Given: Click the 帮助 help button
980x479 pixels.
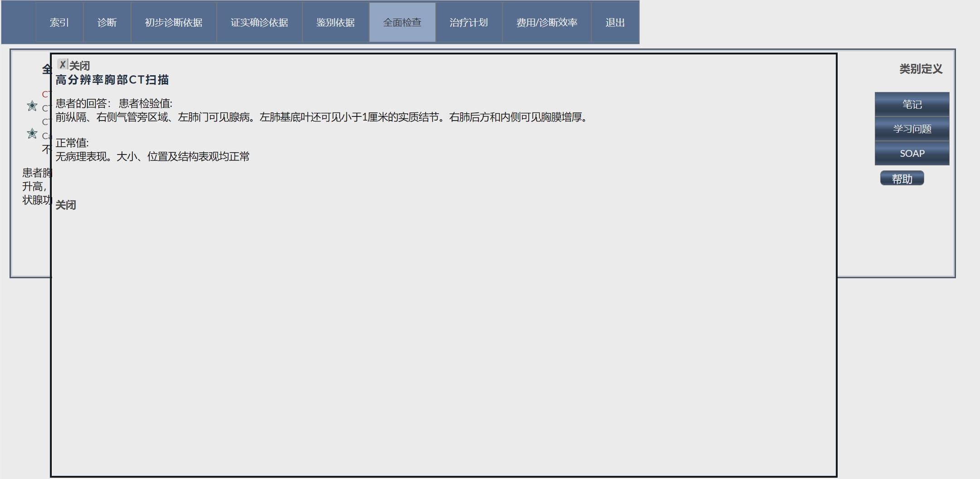Looking at the screenshot, I should (902, 179).
